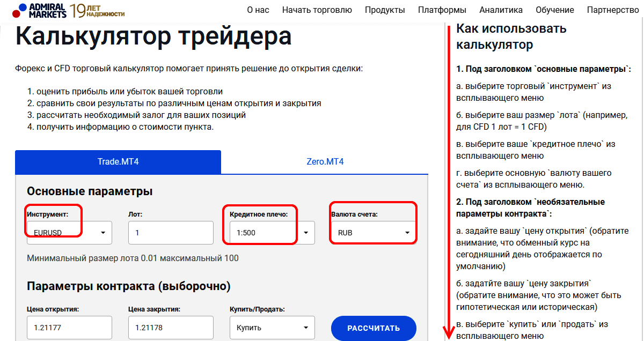
Task: Open the 'О нас' menu
Action: [258, 10]
